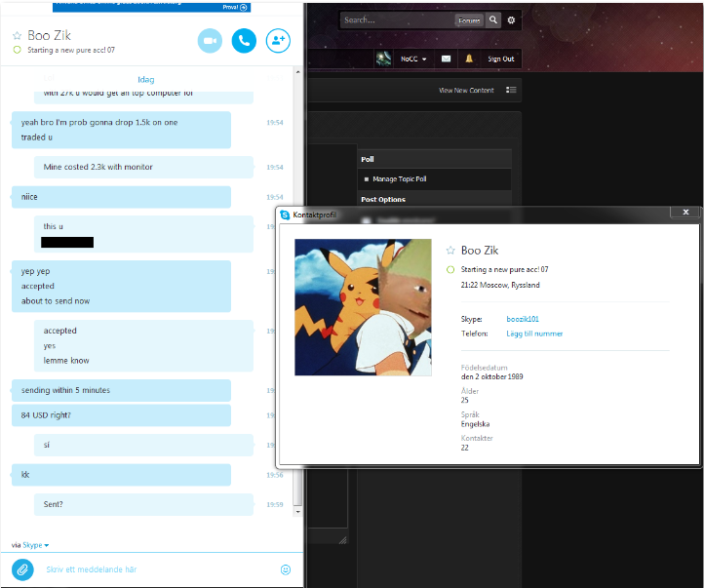Viewport: 704px width, 588px height.
Task: Click the blacked-out image in 'this u' message
Action: coord(67,243)
